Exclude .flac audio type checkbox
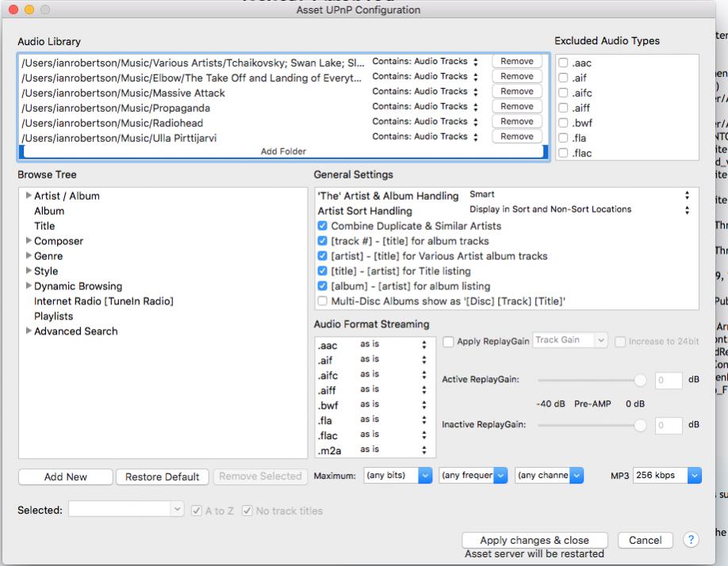The height and width of the screenshot is (566, 728). 562,153
